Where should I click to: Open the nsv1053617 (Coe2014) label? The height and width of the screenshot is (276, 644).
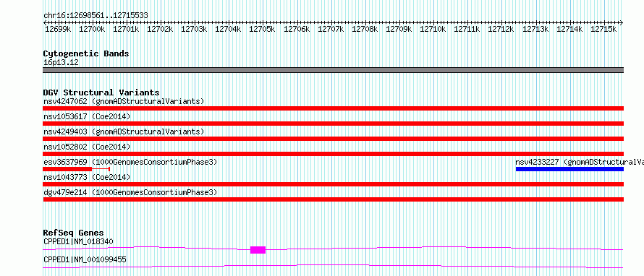[87, 116]
